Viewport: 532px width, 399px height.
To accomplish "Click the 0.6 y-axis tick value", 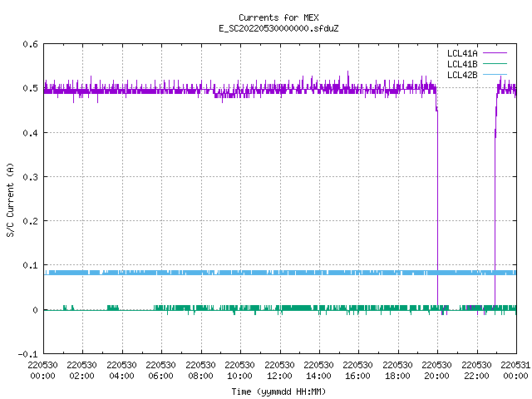I will (30, 44).
